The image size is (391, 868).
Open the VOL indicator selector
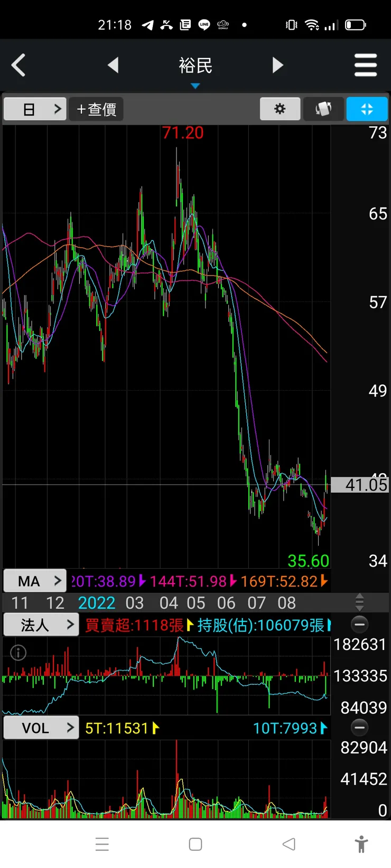click(41, 728)
